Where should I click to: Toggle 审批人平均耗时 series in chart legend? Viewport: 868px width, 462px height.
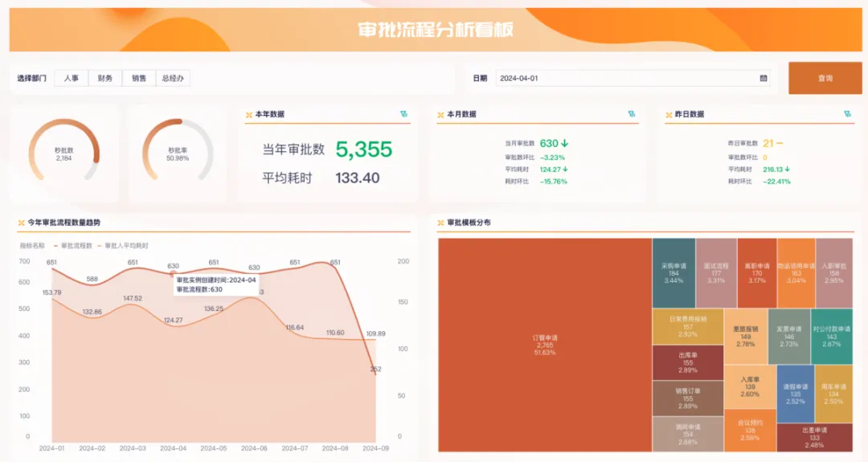point(123,246)
